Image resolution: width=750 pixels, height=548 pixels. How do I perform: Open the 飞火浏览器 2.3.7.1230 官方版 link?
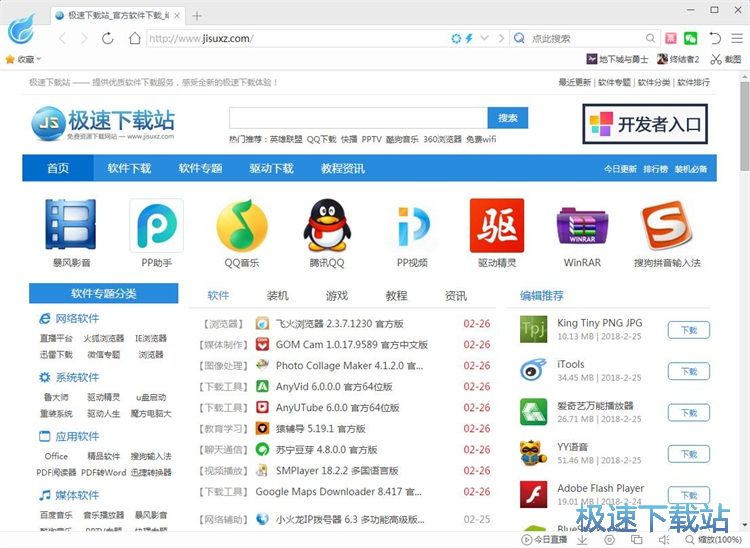point(339,324)
